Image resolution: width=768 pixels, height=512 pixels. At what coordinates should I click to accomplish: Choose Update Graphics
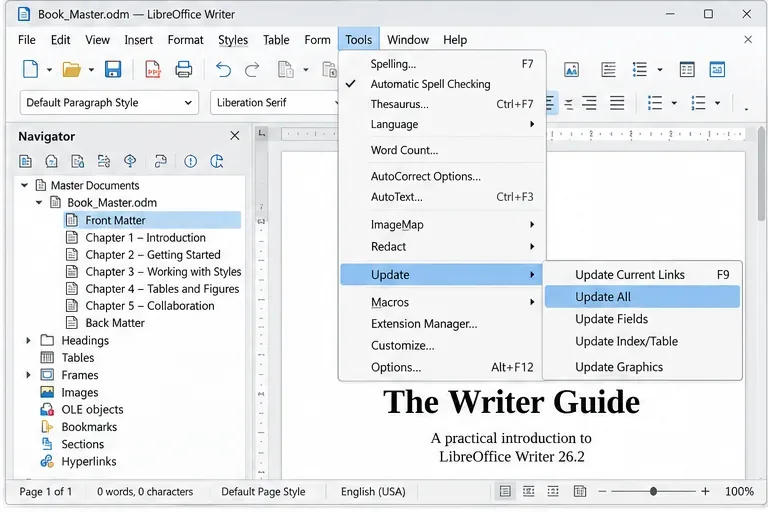pos(642,367)
